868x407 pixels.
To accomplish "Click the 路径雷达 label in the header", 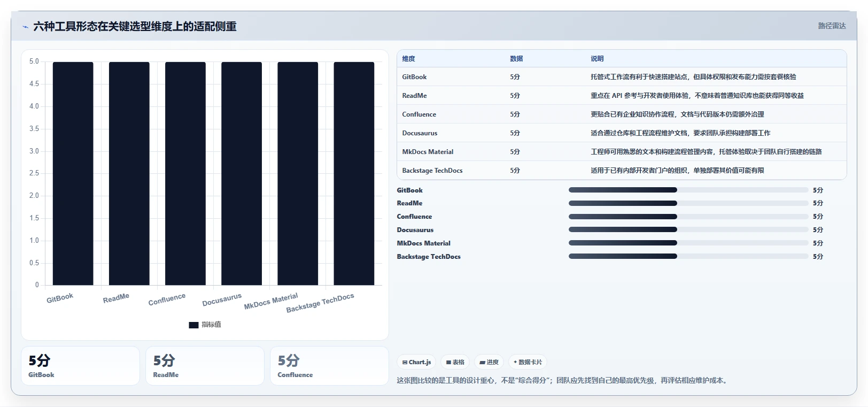I will [x=832, y=26].
